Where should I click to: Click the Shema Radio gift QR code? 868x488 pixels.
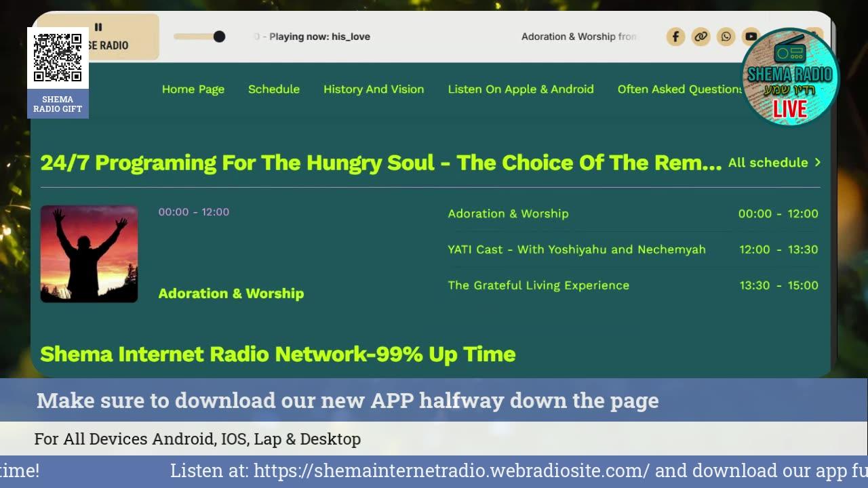58,58
